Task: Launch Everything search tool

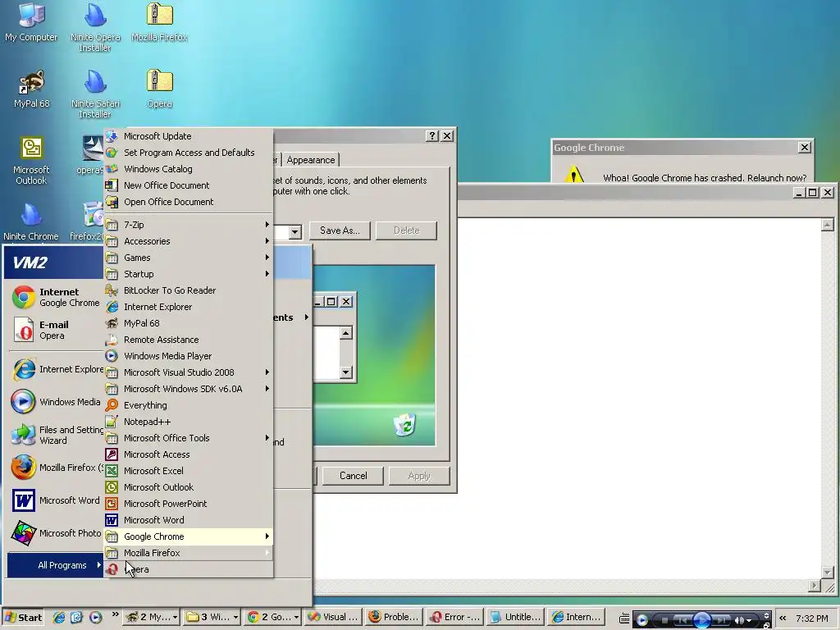Action: coord(188,405)
